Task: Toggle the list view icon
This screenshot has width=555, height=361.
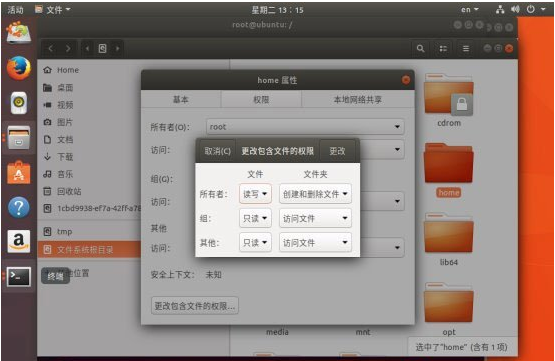Action: [443, 48]
